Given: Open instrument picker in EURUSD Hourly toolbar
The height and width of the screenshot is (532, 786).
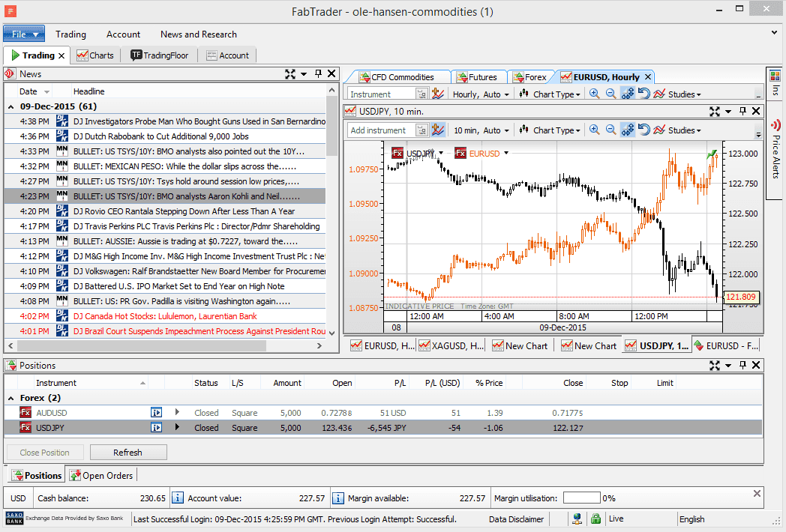Looking at the screenshot, I should pos(422,94).
